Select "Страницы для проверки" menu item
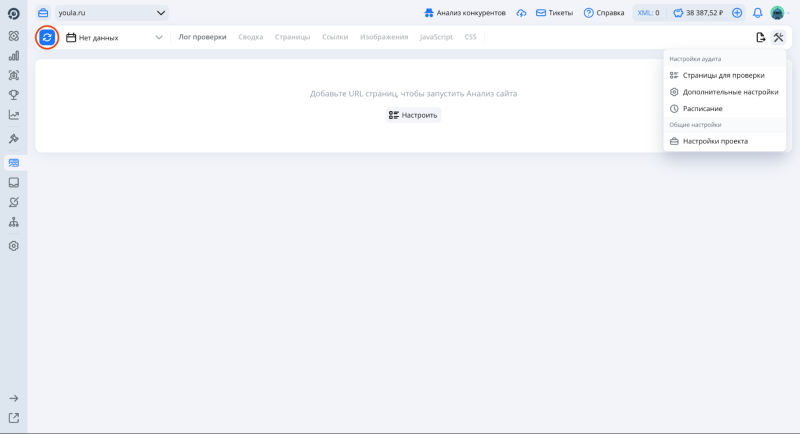The height and width of the screenshot is (434, 800). pos(723,75)
